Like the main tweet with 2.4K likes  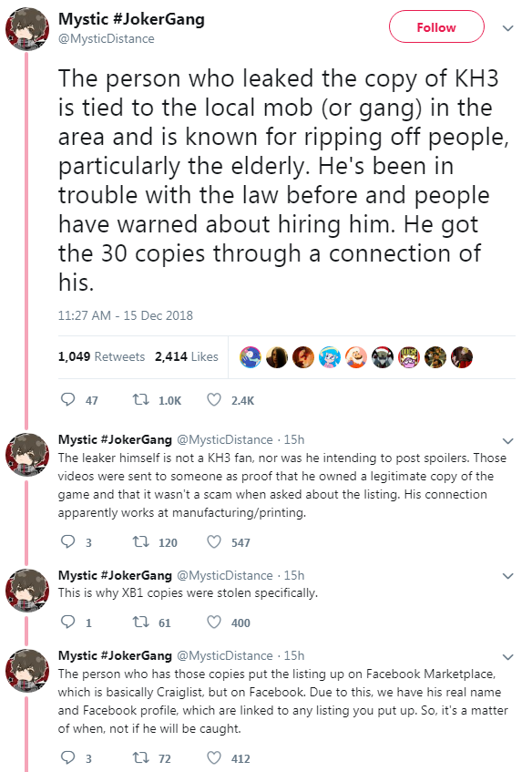point(214,399)
